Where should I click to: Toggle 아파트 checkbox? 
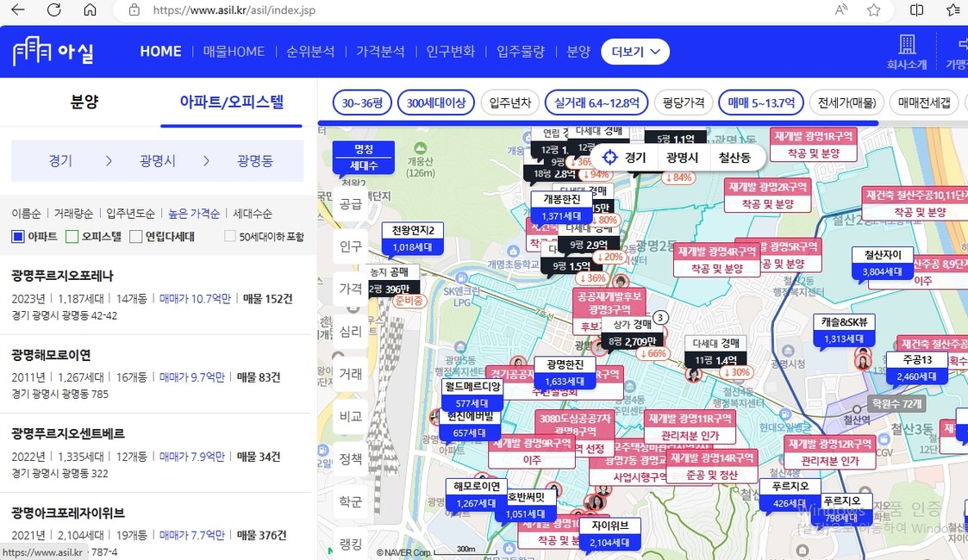click(x=18, y=236)
